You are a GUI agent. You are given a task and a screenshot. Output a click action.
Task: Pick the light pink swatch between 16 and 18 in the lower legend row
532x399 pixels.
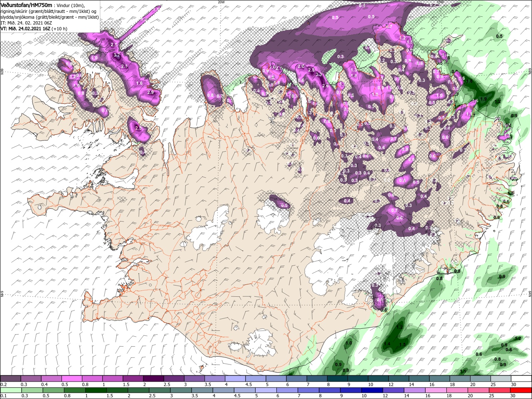click(x=436, y=390)
